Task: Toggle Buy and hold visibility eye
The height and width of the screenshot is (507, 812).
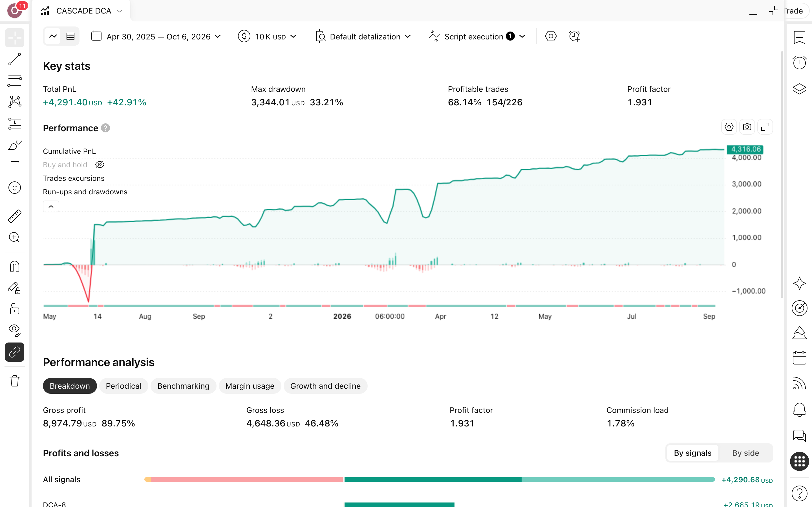Action: pos(100,165)
